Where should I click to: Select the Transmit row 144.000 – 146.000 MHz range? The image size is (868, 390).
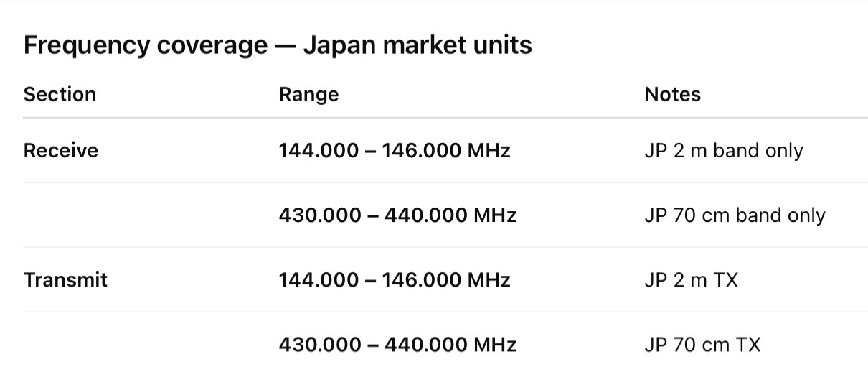[x=395, y=280]
